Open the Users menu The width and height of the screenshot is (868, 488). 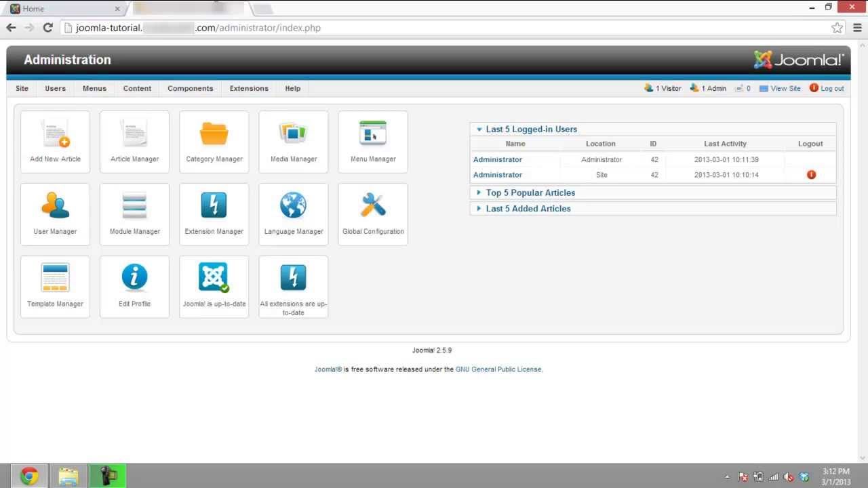[56, 88]
